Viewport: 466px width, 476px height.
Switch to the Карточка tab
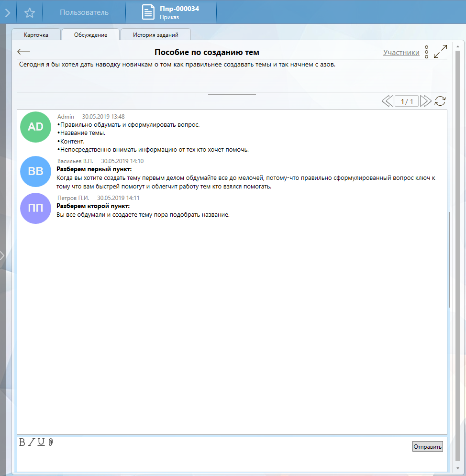(x=36, y=35)
